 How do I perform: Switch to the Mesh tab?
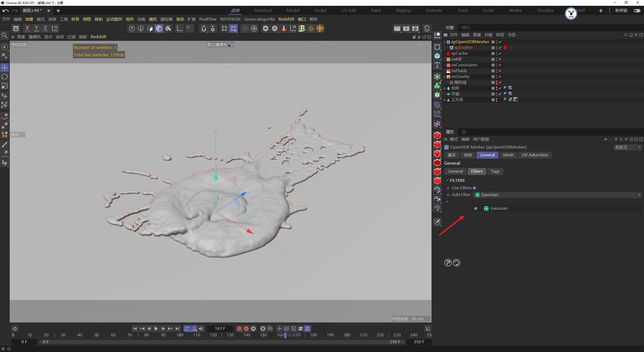click(x=508, y=155)
